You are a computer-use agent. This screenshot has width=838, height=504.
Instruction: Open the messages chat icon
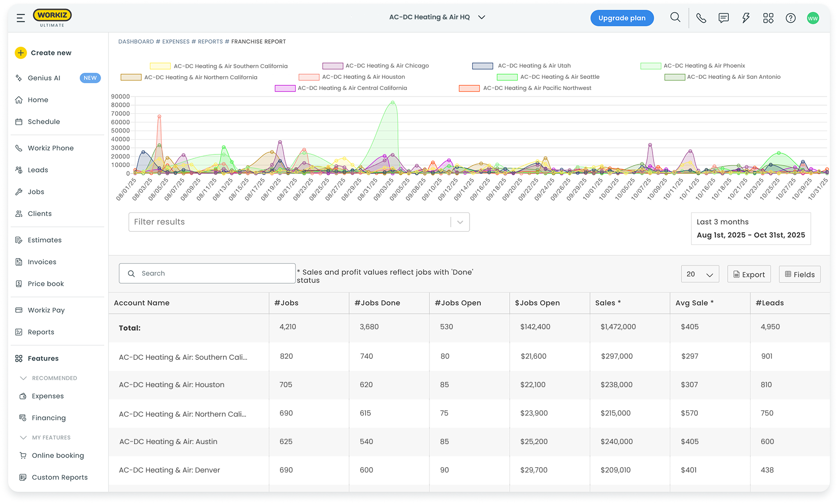723,18
